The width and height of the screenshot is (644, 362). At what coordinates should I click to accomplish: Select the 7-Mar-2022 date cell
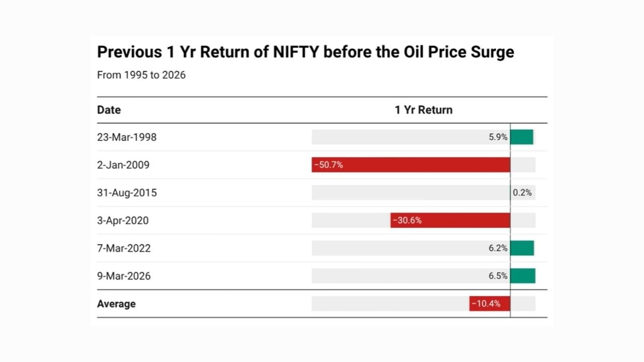[124, 248]
